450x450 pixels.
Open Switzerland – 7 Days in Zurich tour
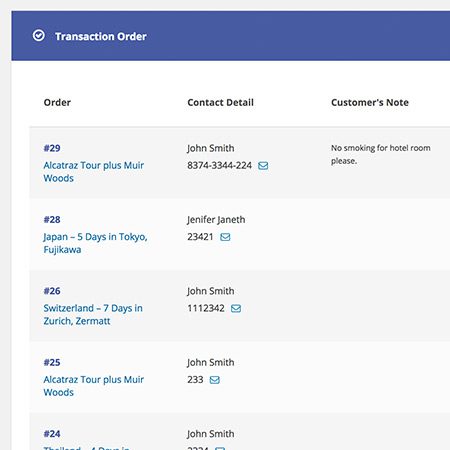click(93, 314)
